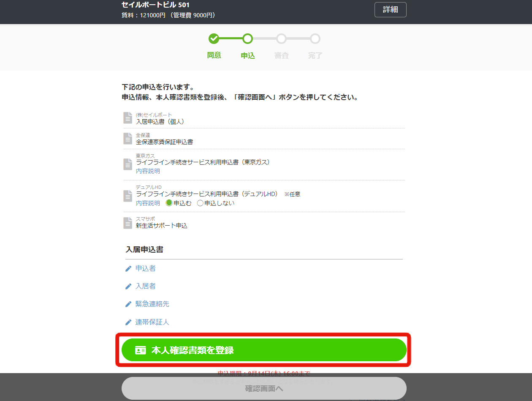
Task: Click the 申込 step label
Action: (x=248, y=55)
